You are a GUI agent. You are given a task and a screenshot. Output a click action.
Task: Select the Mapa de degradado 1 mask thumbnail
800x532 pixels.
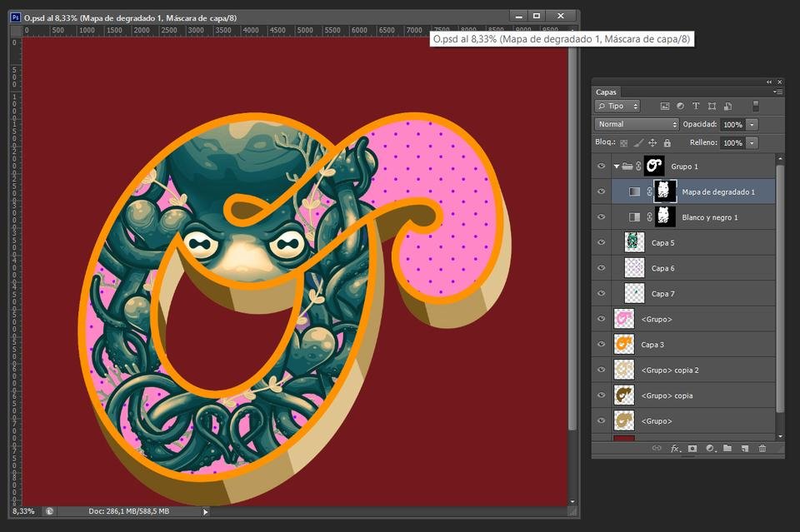click(665, 191)
